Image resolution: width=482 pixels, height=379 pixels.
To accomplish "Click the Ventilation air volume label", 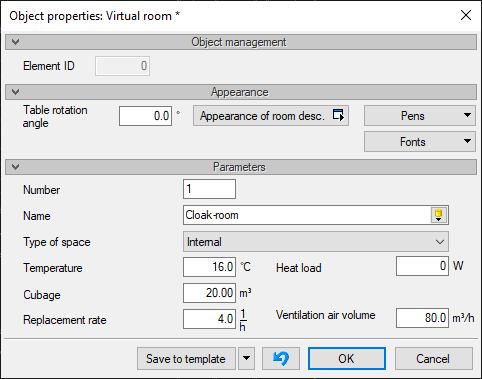I will point(326,315).
